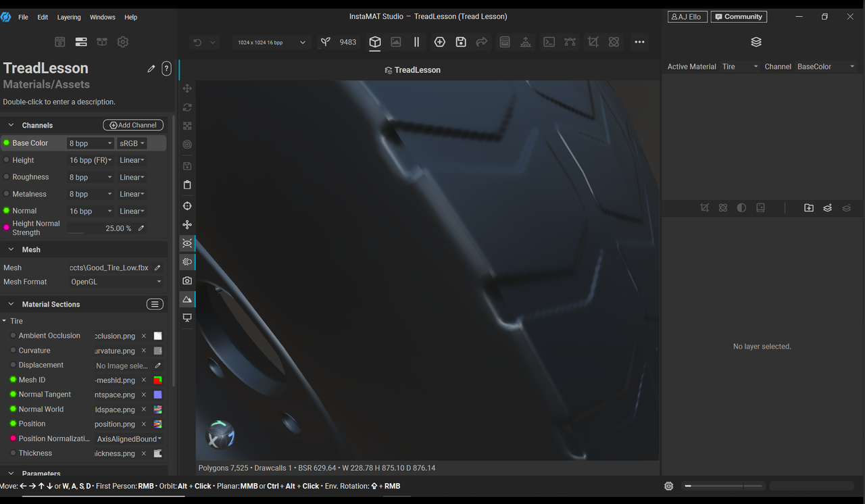
Task: Collapse the Channels section
Action: [11, 126]
